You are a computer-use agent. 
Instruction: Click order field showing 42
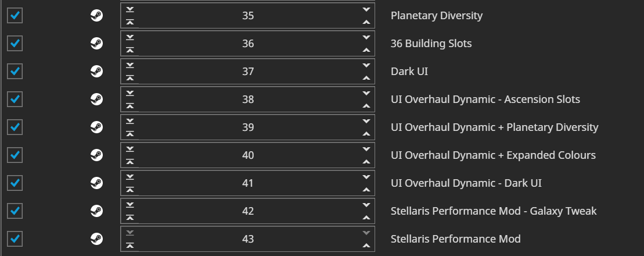[248, 211]
